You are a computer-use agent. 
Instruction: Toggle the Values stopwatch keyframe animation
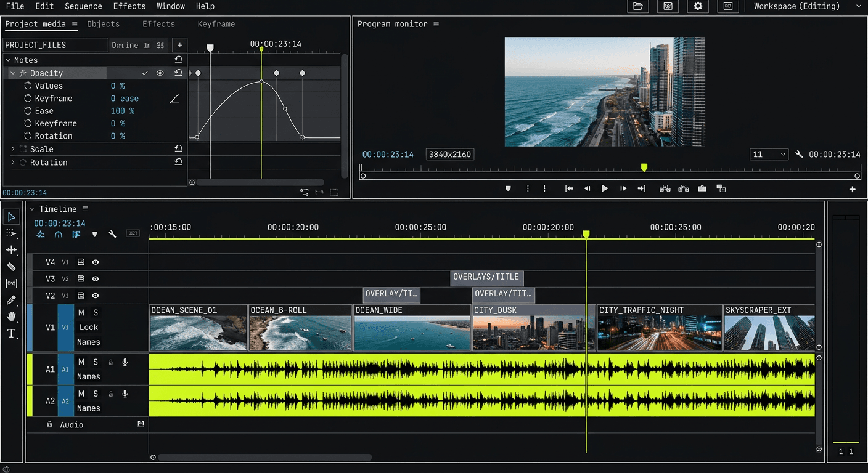[x=27, y=86]
